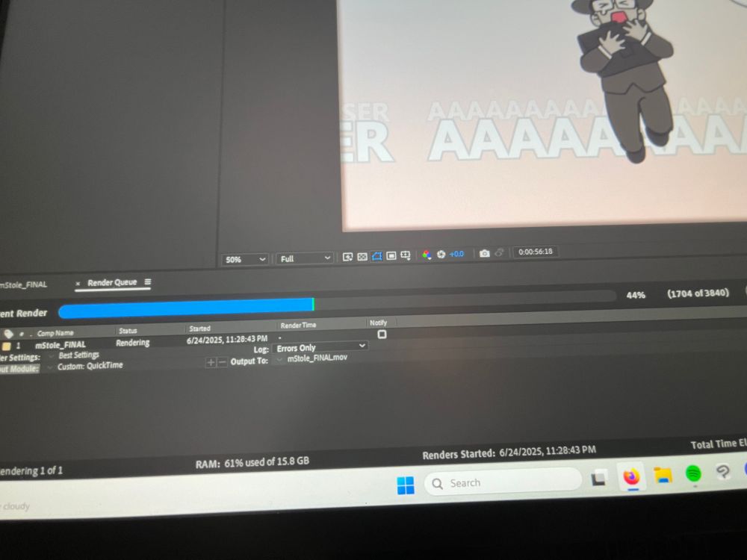Click the yellow label of mStole_FINAL item

click(7, 346)
